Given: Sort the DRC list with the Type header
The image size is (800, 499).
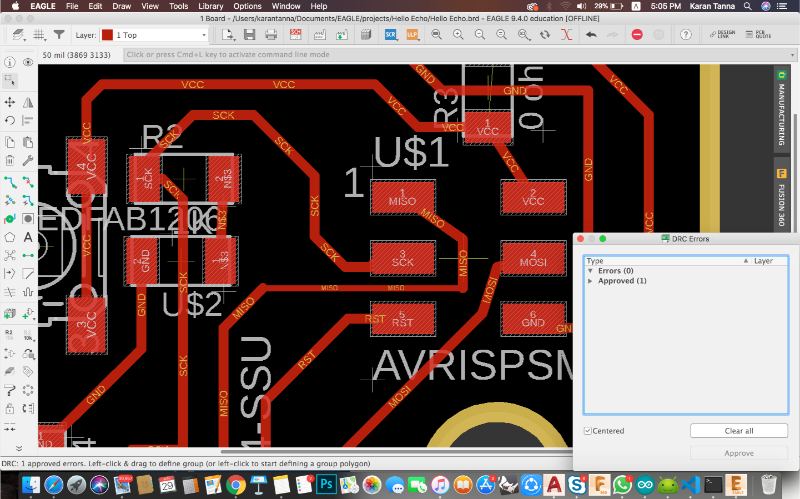Looking at the screenshot, I should (595, 261).
